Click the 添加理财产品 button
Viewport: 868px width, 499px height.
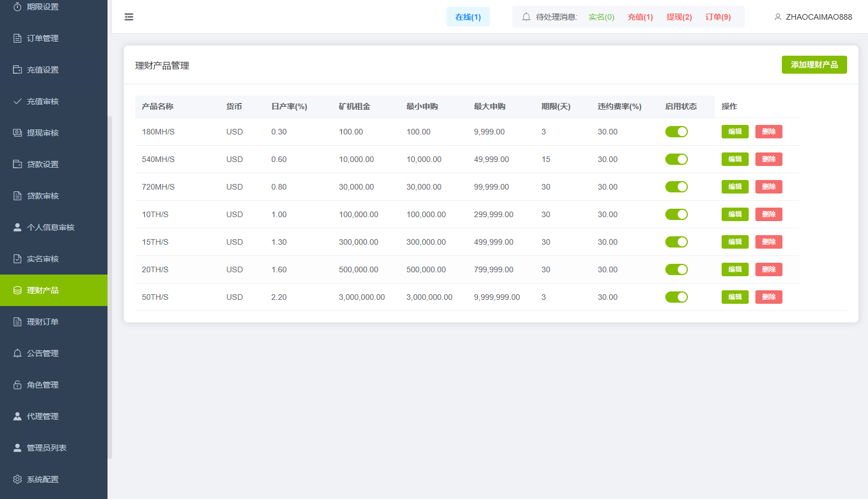point(814,65)
